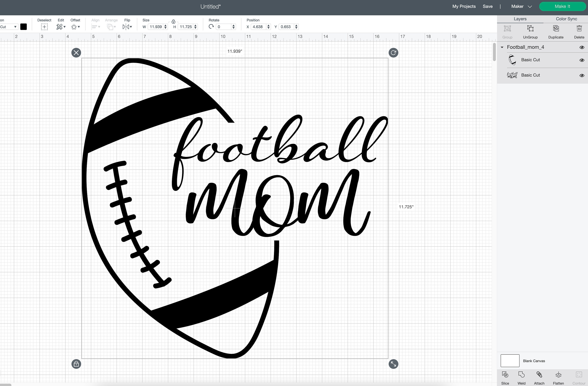Hide the football Basic Cut layer

click(x=582, y=60)
